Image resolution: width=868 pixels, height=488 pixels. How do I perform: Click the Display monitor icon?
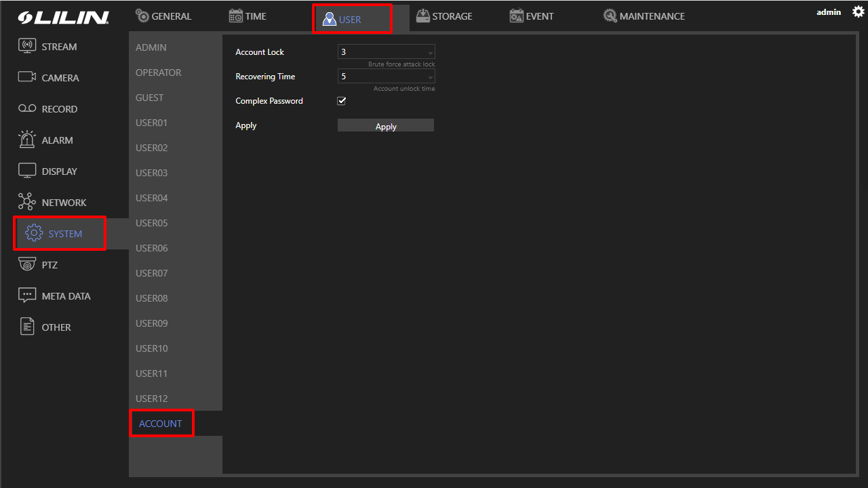pos(27,171)
